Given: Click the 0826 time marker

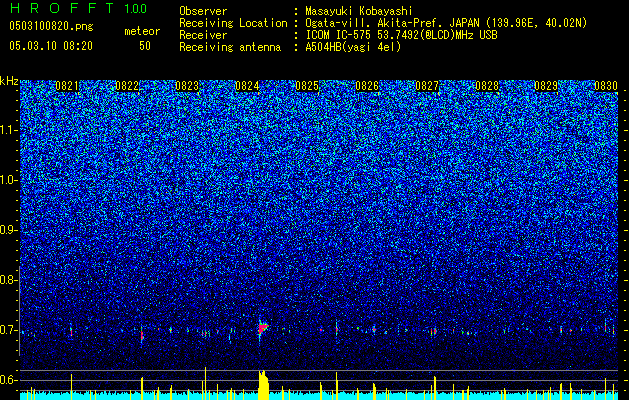Looking at the screenshot, I should coord(367,86).
